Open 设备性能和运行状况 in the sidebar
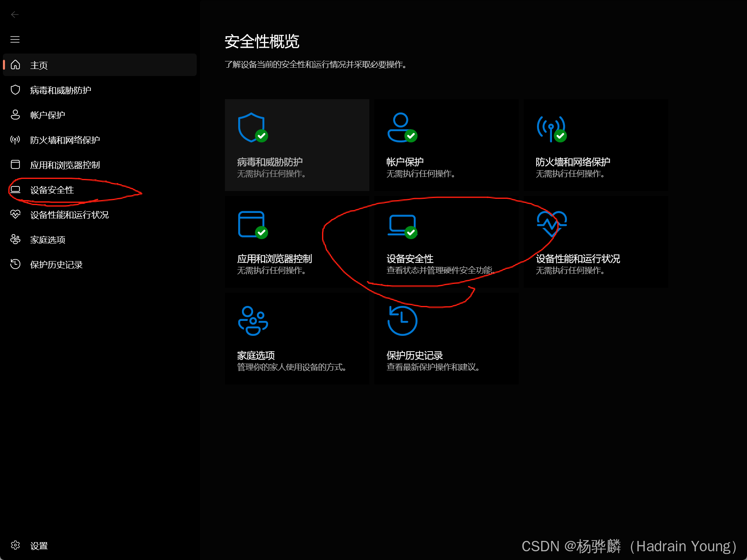This screenshot has width=747, height=560. tap(100, 215)
